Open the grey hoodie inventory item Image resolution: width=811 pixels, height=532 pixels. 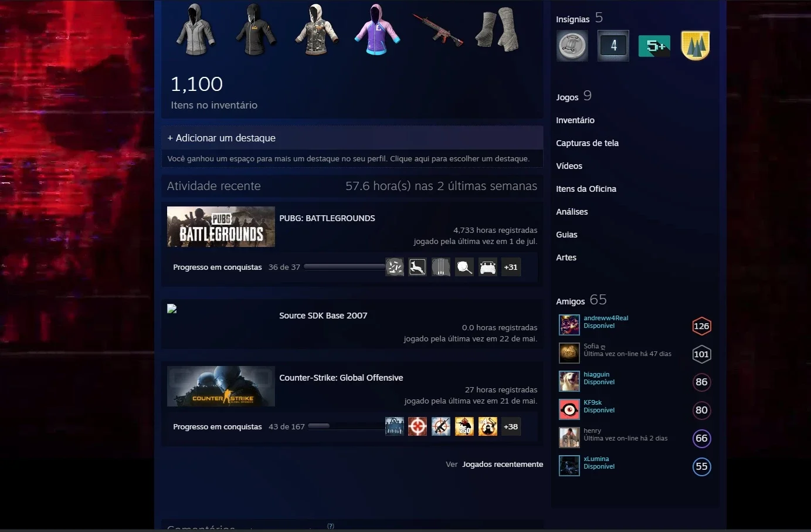(196, 29)
